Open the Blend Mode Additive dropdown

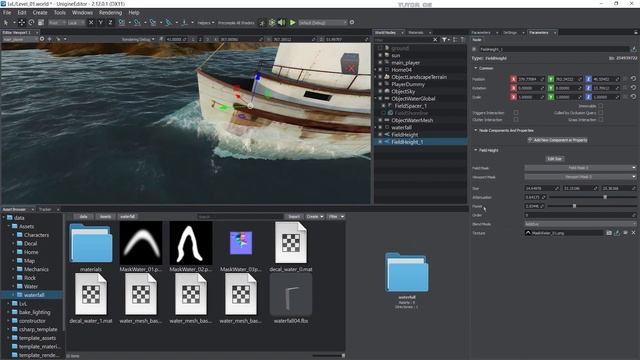coord(580,224)
